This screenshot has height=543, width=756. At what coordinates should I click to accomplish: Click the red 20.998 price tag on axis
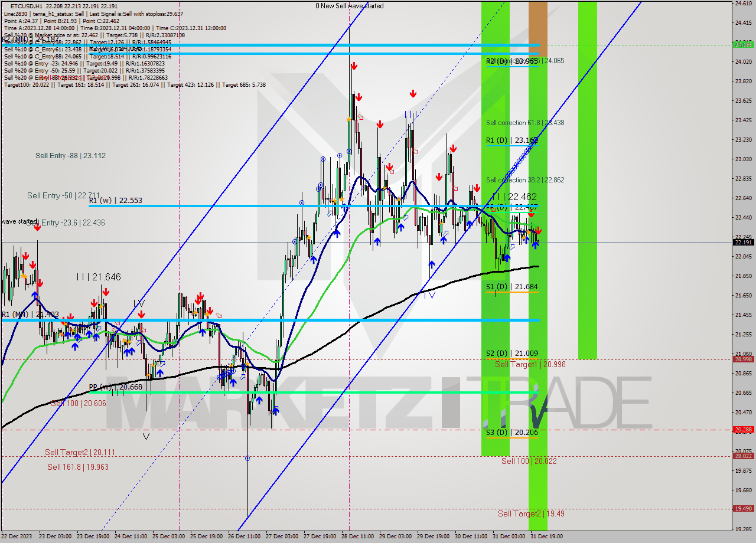(743, 359)
